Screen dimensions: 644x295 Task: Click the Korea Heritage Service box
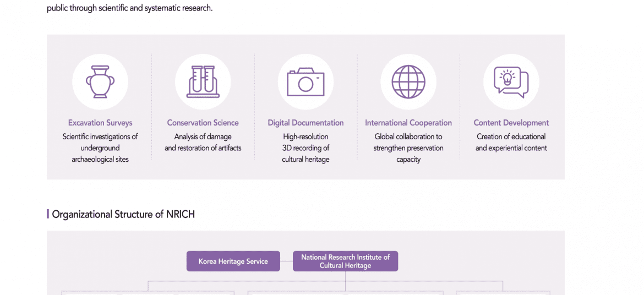coord(233,261)
